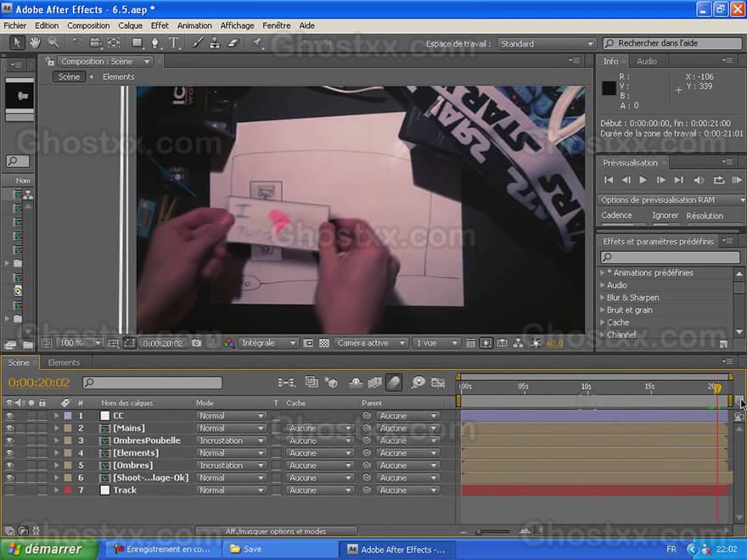Expand Blur & Sharpen effects category
The height and width of the screenshot is (560, 747).
603,298
